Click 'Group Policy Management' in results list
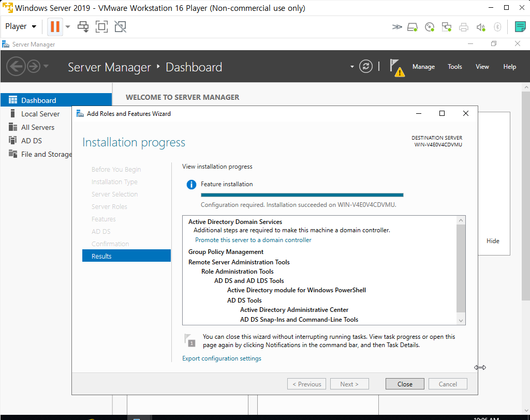This screenshot has width=530, height=420. coord(226,252)
